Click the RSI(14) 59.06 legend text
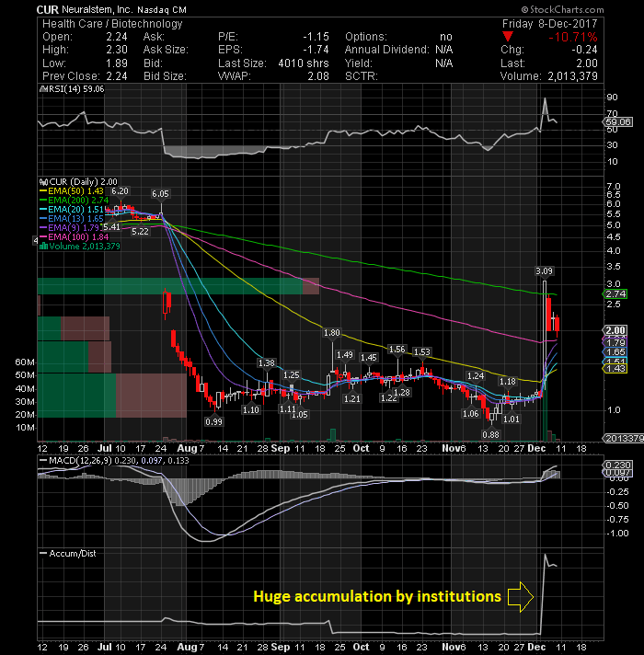Screen dimensions: 644x655 click(x=75, y=89)
